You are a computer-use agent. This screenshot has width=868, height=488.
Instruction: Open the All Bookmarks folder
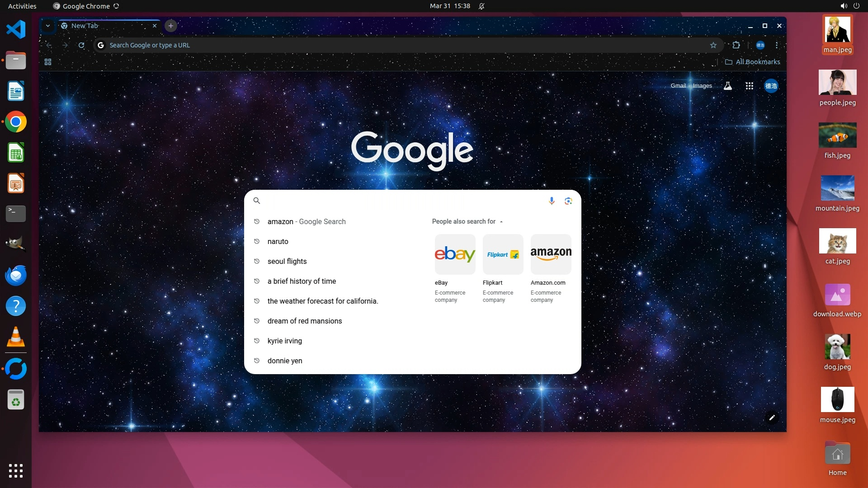tap(753, 62)
